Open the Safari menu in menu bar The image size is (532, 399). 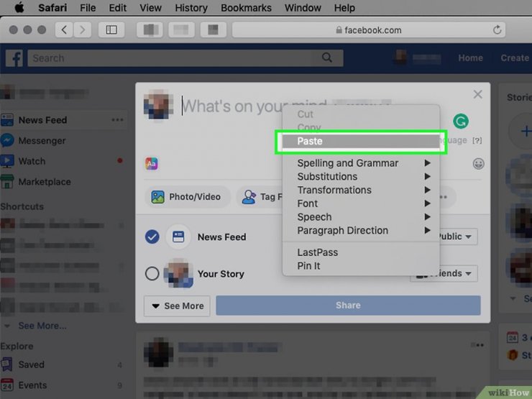click(x=52, y=7)
